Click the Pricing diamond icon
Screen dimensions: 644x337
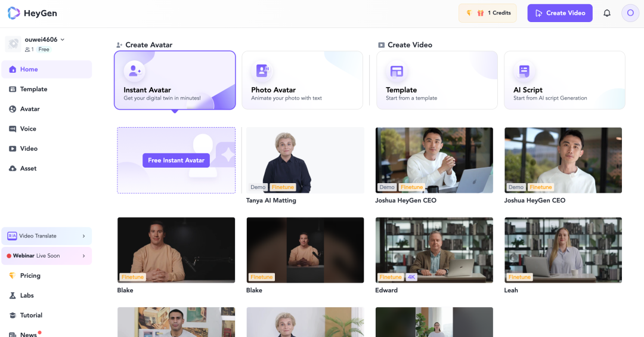(x=13, y=276)
